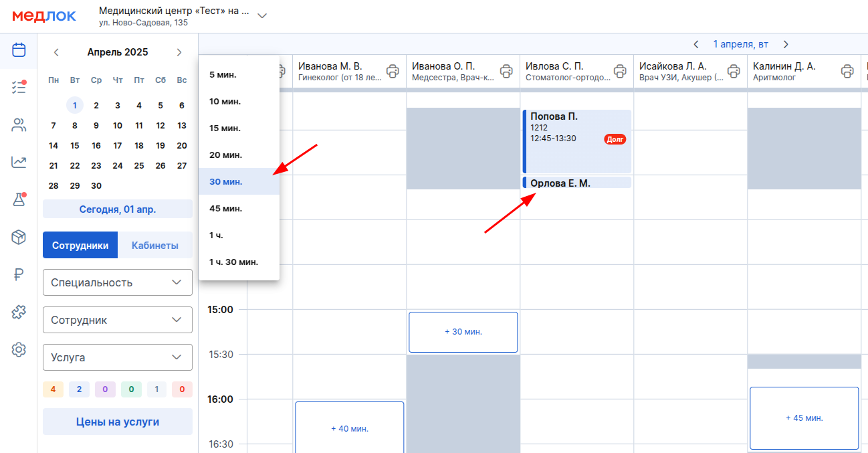Select 45 мин. interval
The height and width of the screenshot is (453, 868).
point(239,208)
